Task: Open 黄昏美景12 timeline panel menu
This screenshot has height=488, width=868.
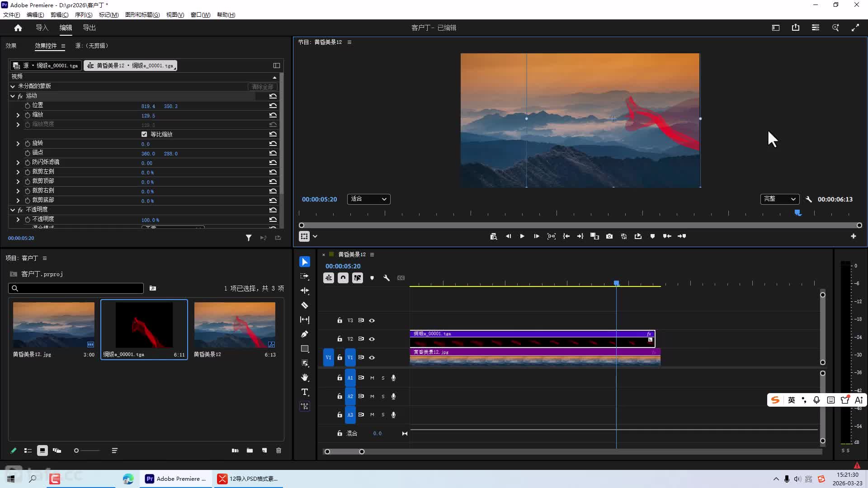Action: (x=372, y=255)
